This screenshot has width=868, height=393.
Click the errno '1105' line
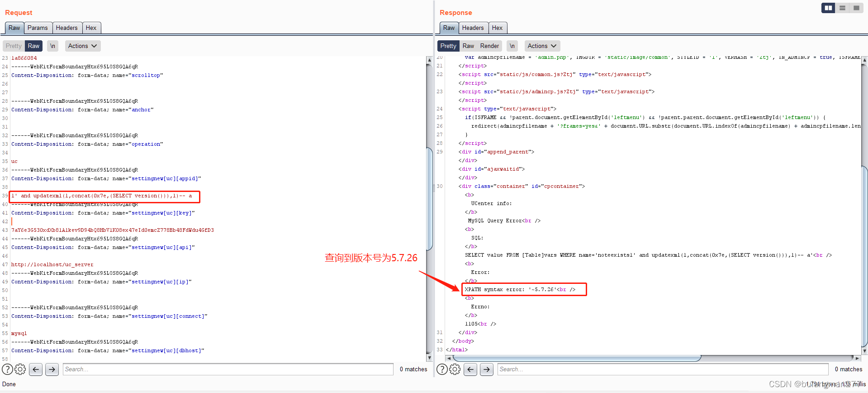click(x=480, y=324)
